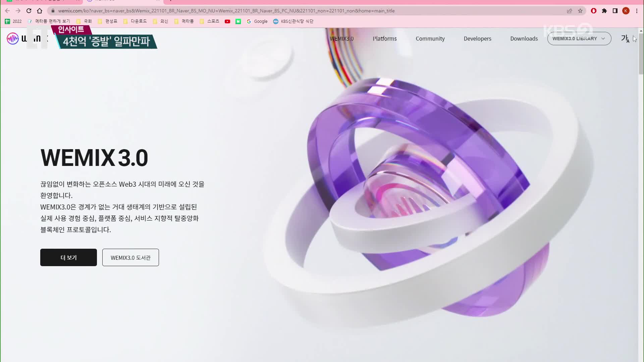Expand the WEMIX3.0 LIBRARY dropdown
The height and width of the screenshot is (362, 644).
[x=579, y=39]
